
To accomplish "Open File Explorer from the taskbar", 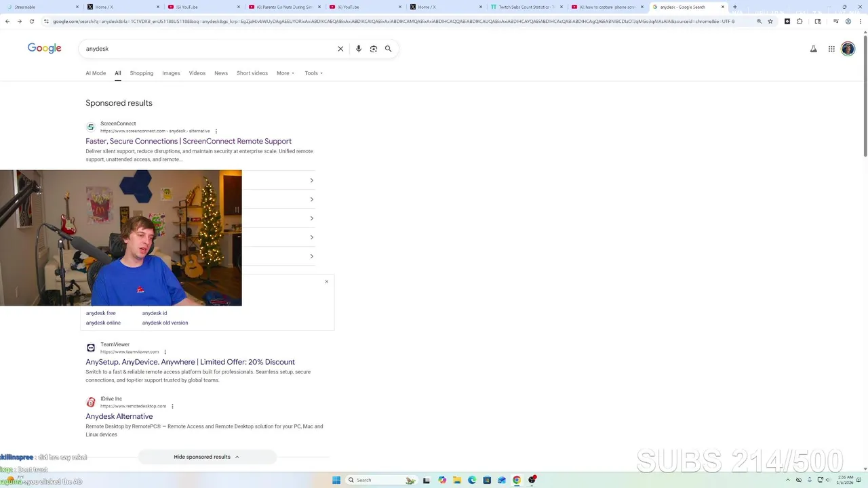I will (457, 480).
